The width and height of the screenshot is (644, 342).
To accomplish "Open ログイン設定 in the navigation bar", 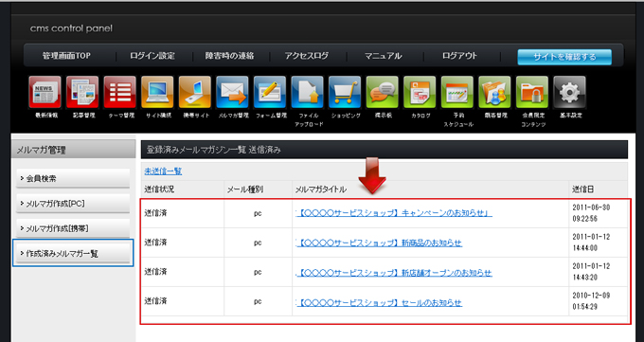I will point(152,56).
